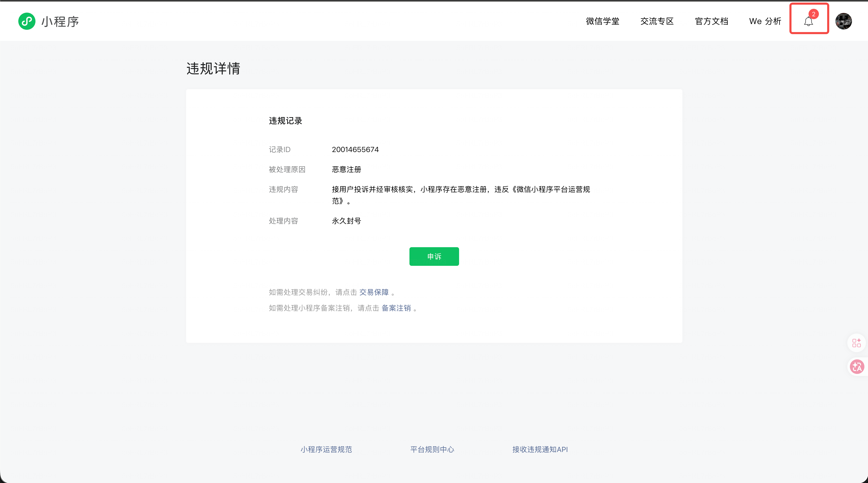Click the 违规详情 page heading
This screenshot has height=483, width=868.
click(x=213, y=69)
